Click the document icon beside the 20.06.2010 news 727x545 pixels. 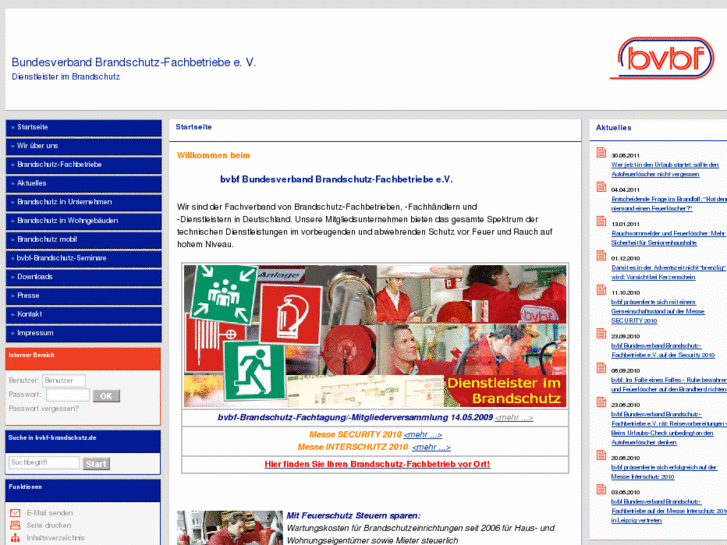click(x=601, y=455)
